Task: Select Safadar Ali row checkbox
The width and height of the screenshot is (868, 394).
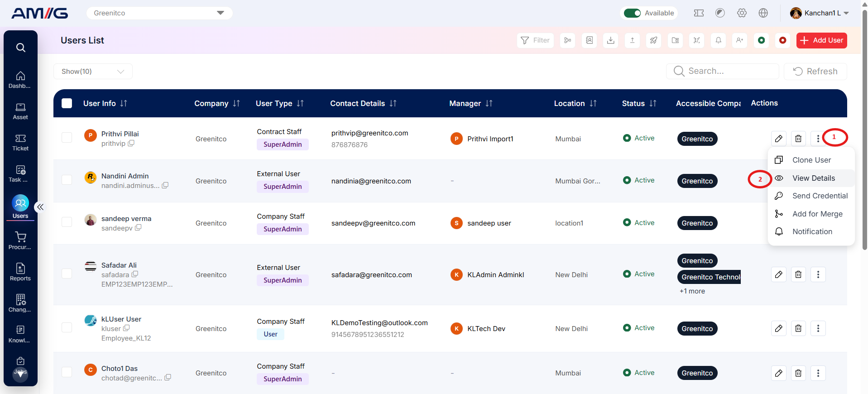Action: click(67, 274)
